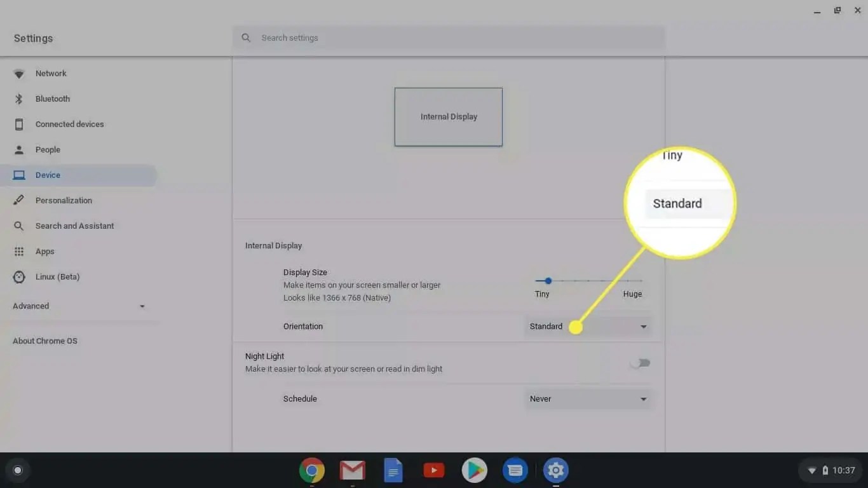
Task: Select the Network section in sidebar
Action: pyautogui.click(x=51, y=73)
